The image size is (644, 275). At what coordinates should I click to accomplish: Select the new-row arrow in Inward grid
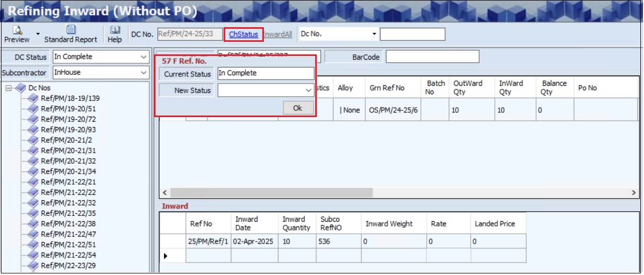pyautogui.click(x=166, y=255)
